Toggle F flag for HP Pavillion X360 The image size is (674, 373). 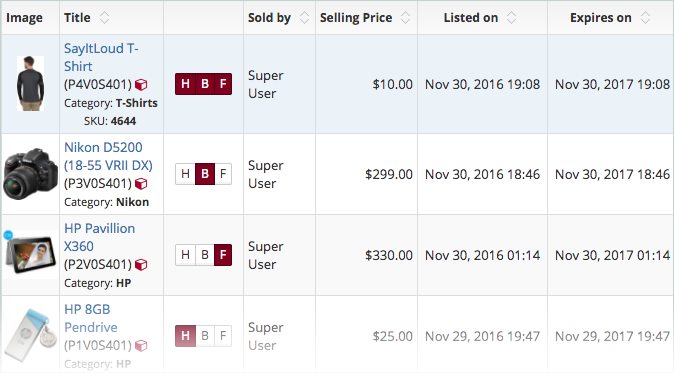pyautogui.click(x=223, y=255)
